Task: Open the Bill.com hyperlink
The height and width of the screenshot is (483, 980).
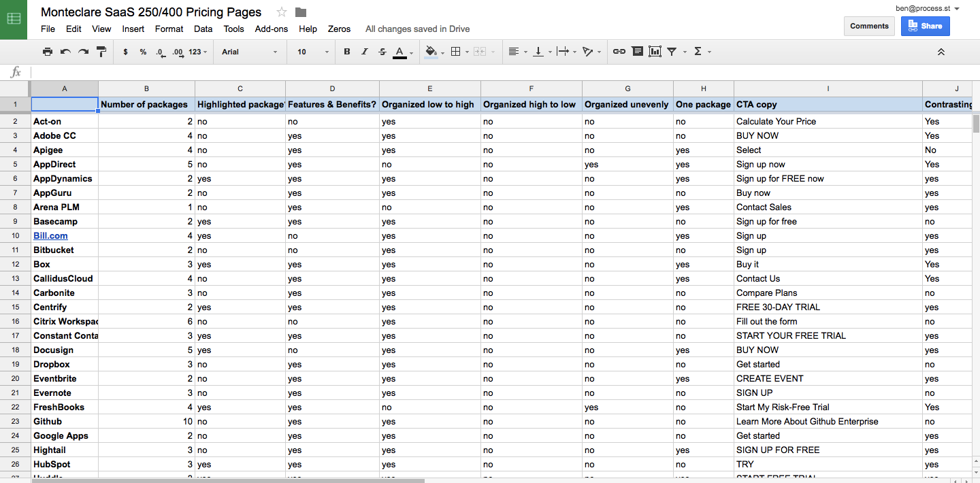Action: [x=50, y=236]
